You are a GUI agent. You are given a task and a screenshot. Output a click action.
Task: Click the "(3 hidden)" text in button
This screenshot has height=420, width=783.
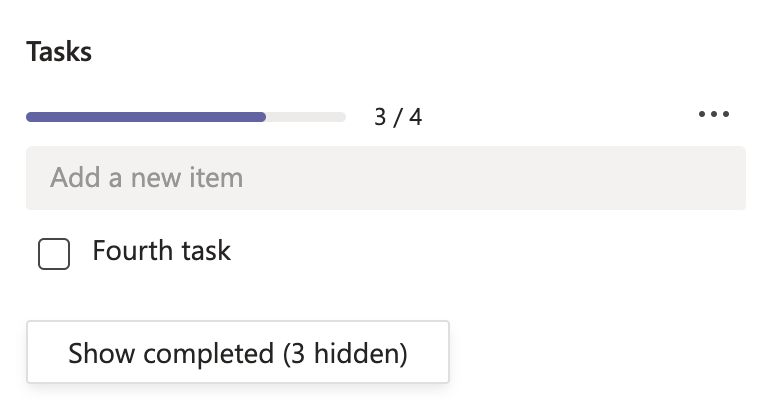(345, 353)
